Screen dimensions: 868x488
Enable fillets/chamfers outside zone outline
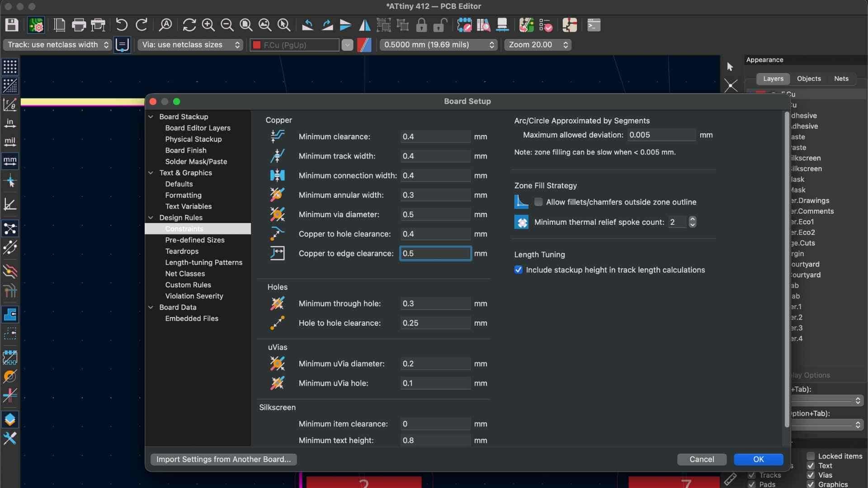[538, 202]
